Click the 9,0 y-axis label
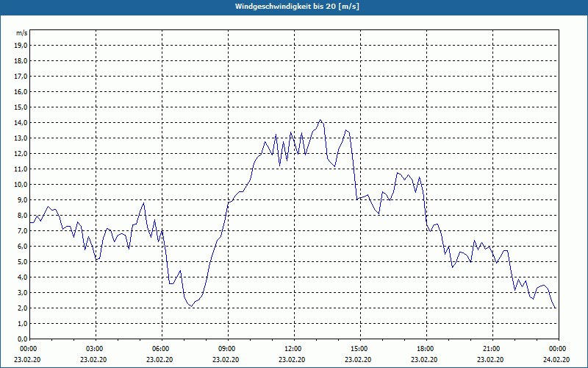 pyautogui.click(x=23, y=199)
